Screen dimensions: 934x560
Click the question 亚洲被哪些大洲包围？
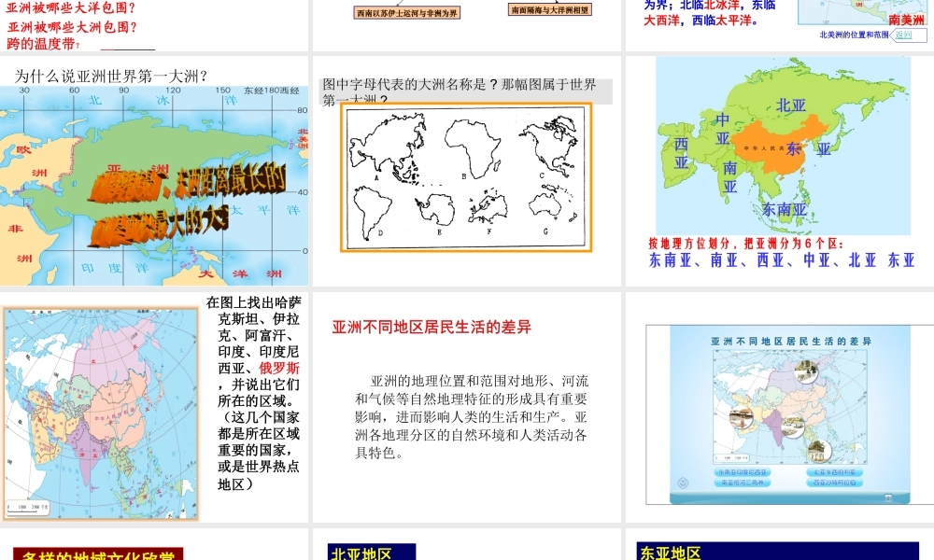pyautogui.click(x=72, y=27)
